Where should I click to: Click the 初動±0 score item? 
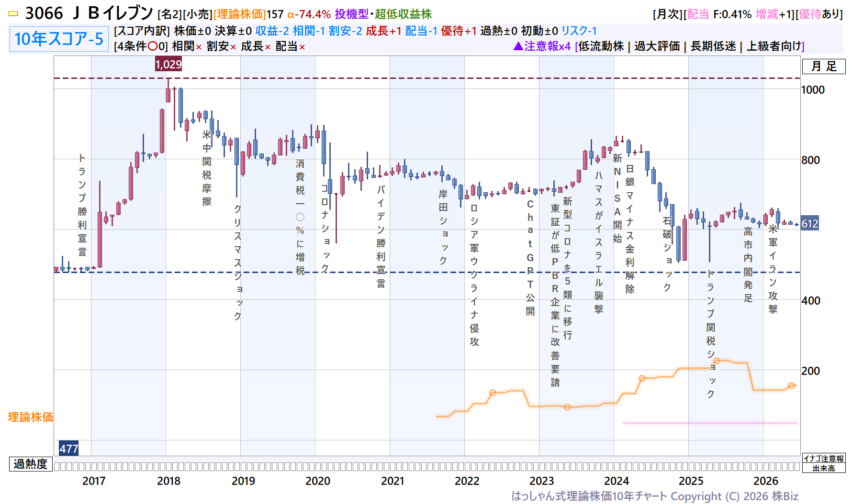[x=539, y=31]
